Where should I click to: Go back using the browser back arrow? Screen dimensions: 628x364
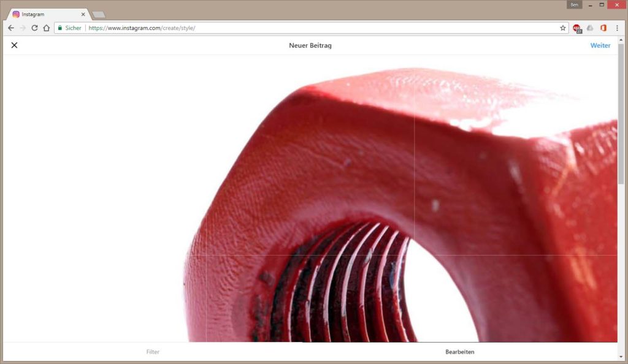click(11, 28)
